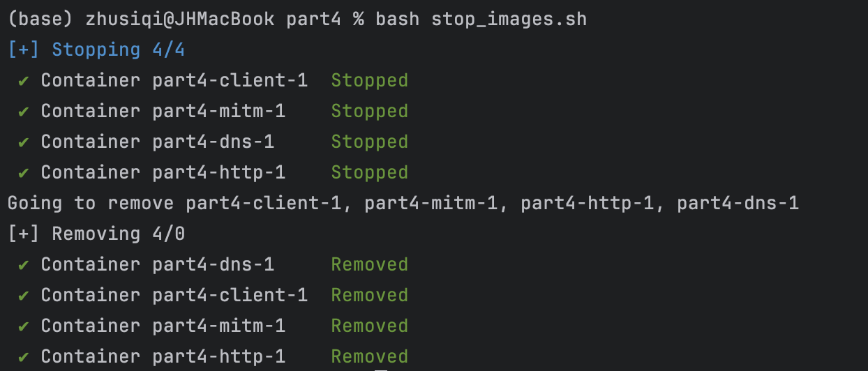Click the checkmark beside removed part4-http-1 container
The width and height of the screenshot is (868, 371).
click(24, 357)
